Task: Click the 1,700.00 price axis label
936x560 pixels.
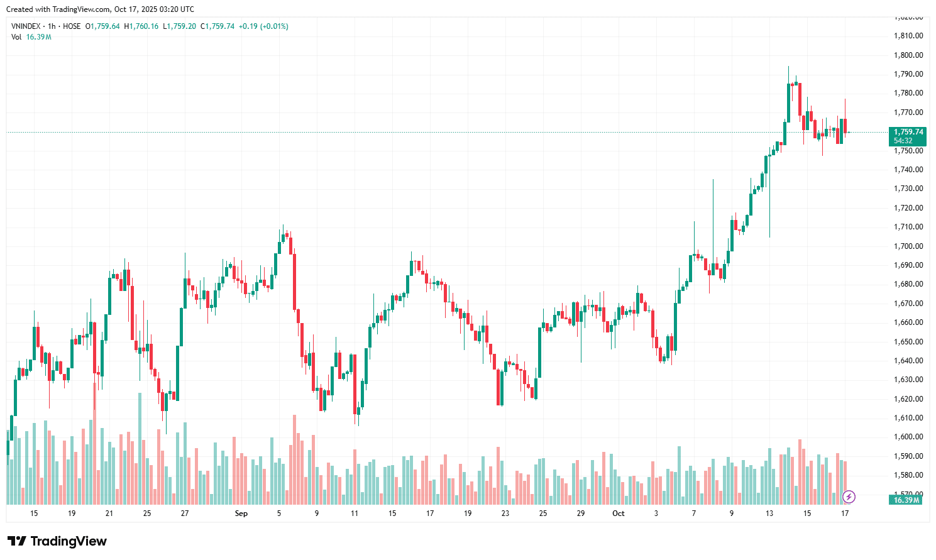Action: 908,246
